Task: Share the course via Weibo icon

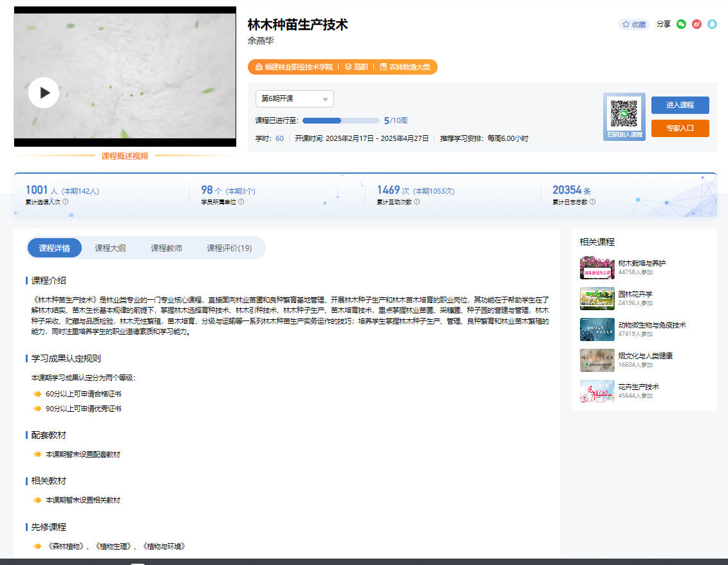Action: [696, 24]
